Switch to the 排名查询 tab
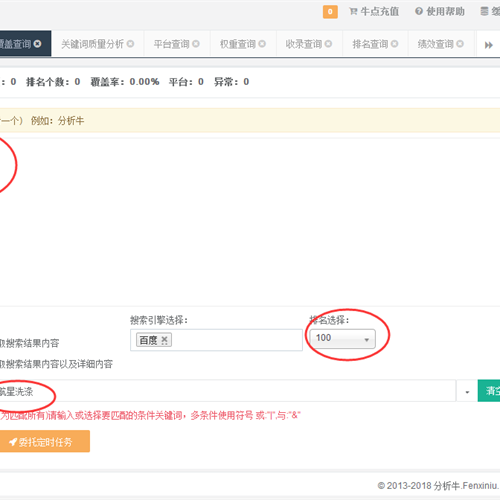 tap(370, 44)
